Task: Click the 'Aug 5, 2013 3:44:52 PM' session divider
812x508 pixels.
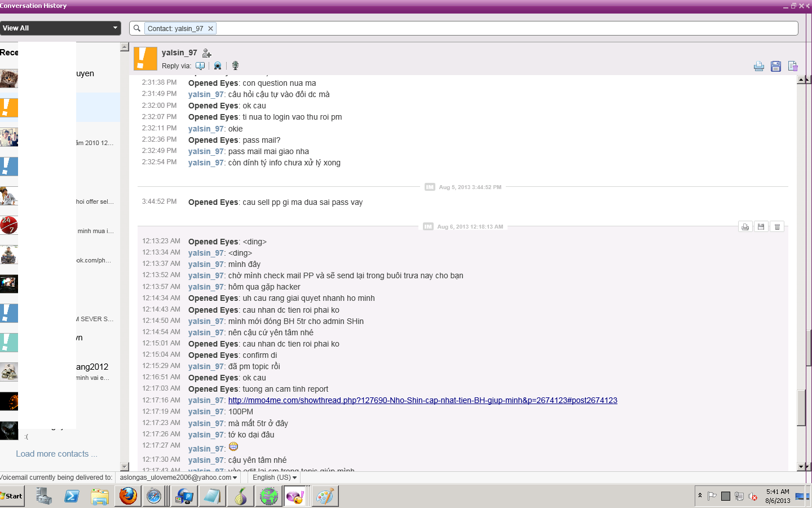Action: click(463, 187)
